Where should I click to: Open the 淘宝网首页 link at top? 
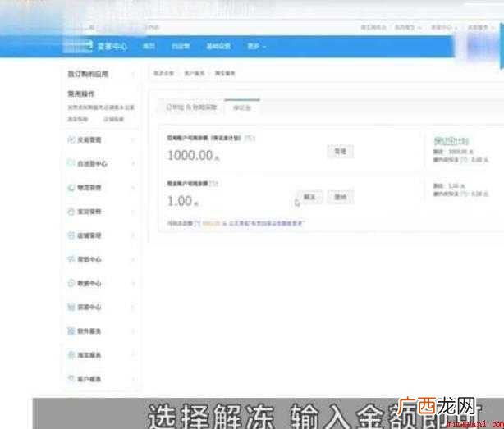(x=373, y=28)
